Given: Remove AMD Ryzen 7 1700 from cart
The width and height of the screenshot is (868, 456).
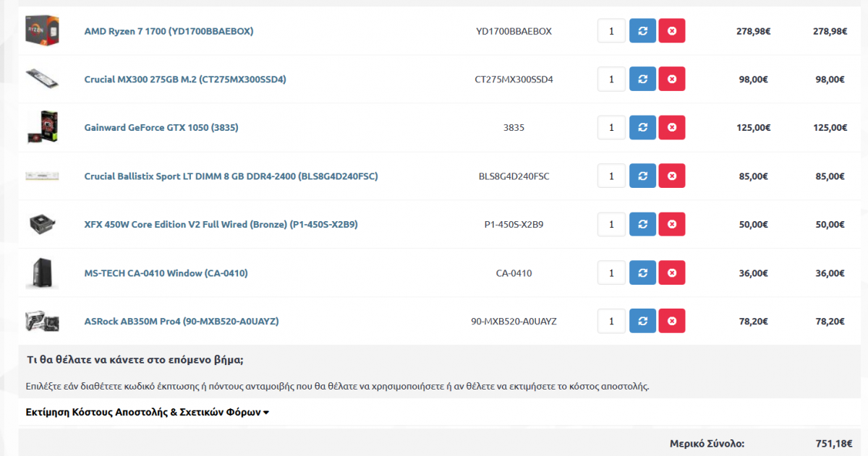Looking at the screenshot, I should coord(672,31).
